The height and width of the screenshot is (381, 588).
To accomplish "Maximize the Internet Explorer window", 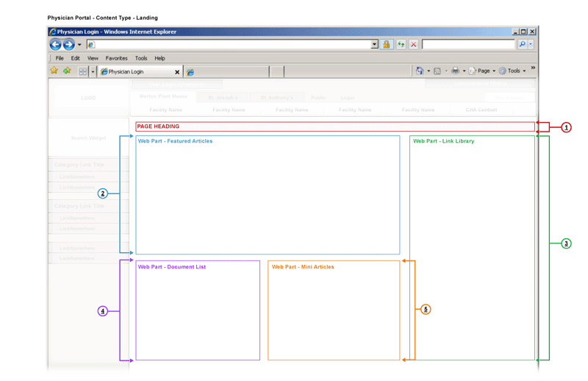I will (x=523, y=32).
